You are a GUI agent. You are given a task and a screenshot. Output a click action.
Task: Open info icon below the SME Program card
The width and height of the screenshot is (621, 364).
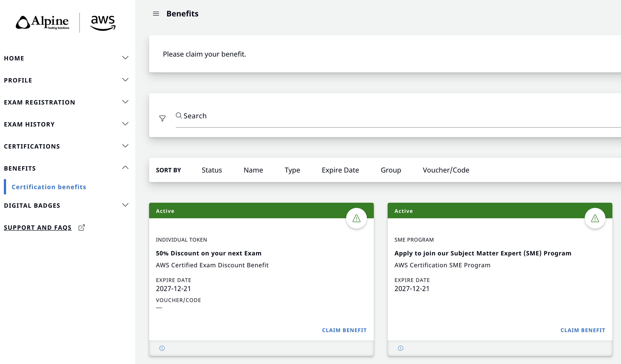point(400,348)
